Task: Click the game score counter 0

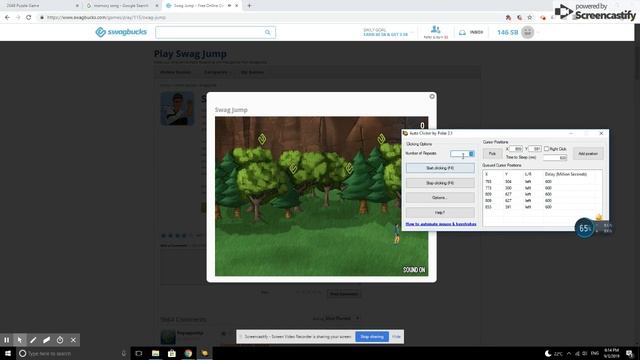Action: [x=422, y=125]
